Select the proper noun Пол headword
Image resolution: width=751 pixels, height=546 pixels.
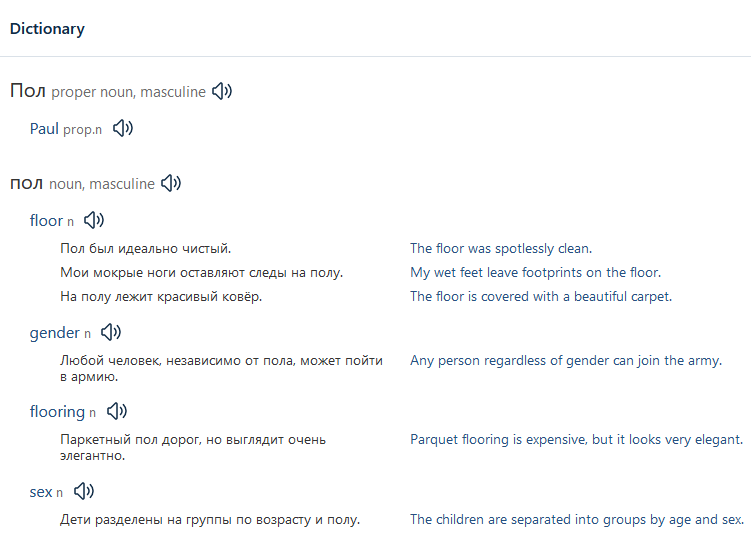click(x=28, y=91)
